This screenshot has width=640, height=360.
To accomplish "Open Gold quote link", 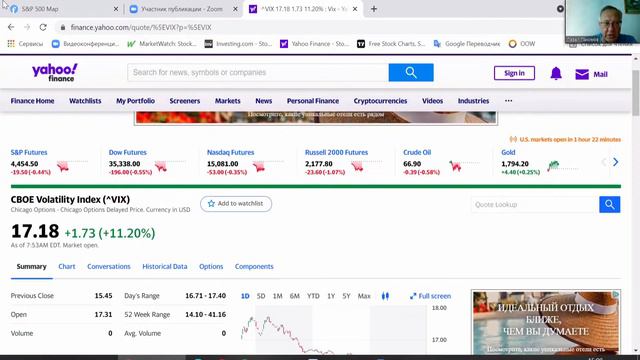I will pyautogui.click(x=508, y=152).
